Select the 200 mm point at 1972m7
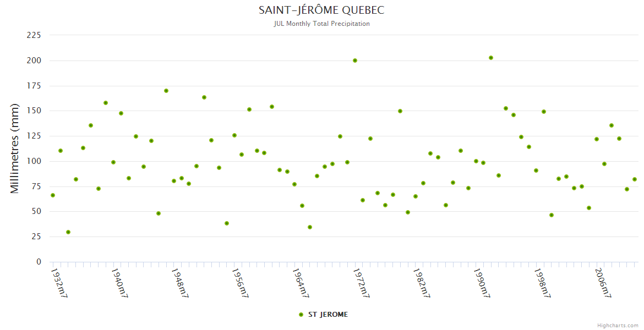 (x=355, y=61)
